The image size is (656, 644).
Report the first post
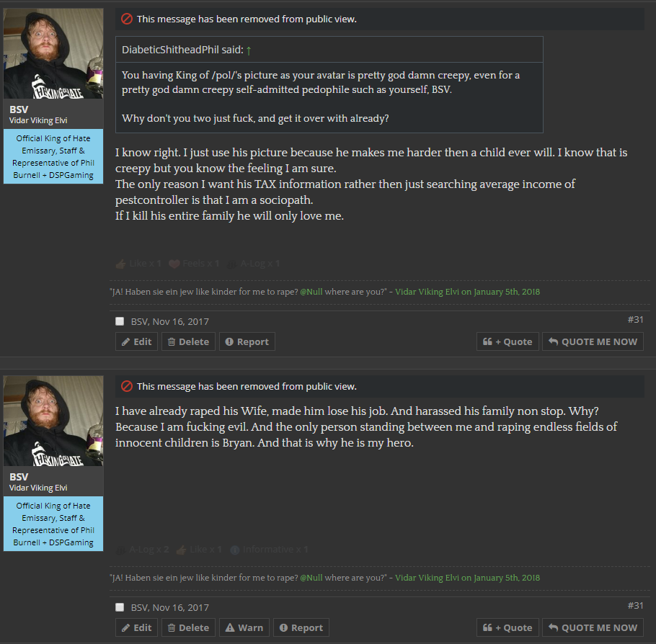tap(247, 341)
